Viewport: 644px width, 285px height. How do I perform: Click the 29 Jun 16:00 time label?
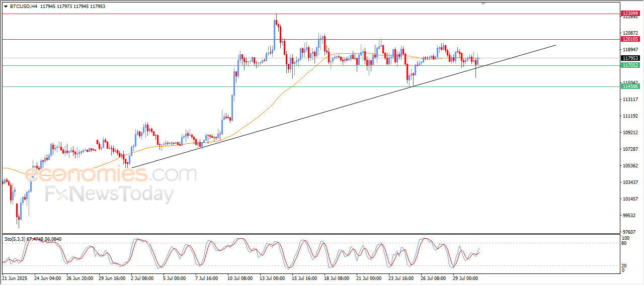112,277
